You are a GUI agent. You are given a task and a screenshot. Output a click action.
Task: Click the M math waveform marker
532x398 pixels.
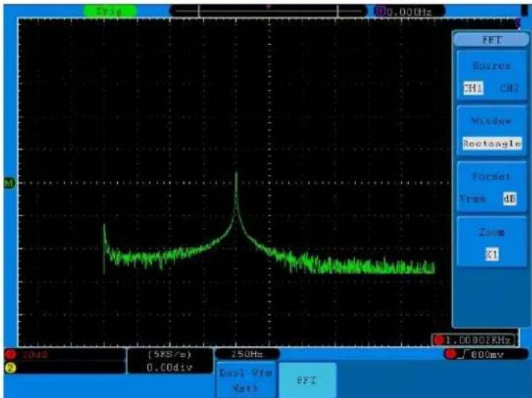point(9,184)
